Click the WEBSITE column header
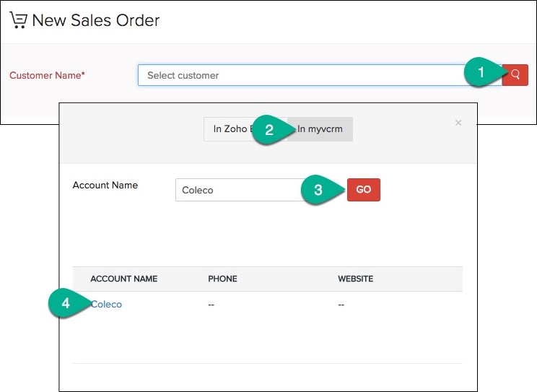This screenshot has height=392, width=537. click(355, 279)
